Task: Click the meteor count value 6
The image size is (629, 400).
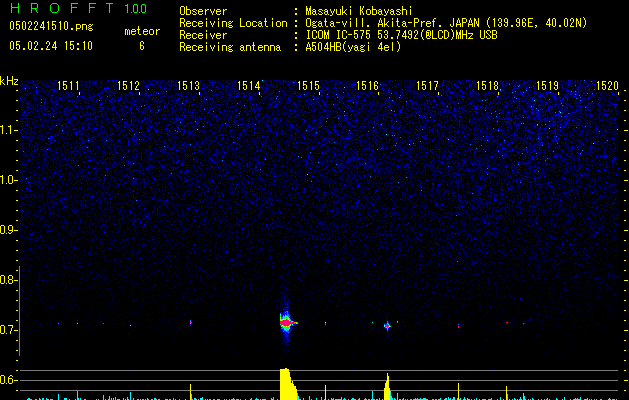Action: [141, 46]
